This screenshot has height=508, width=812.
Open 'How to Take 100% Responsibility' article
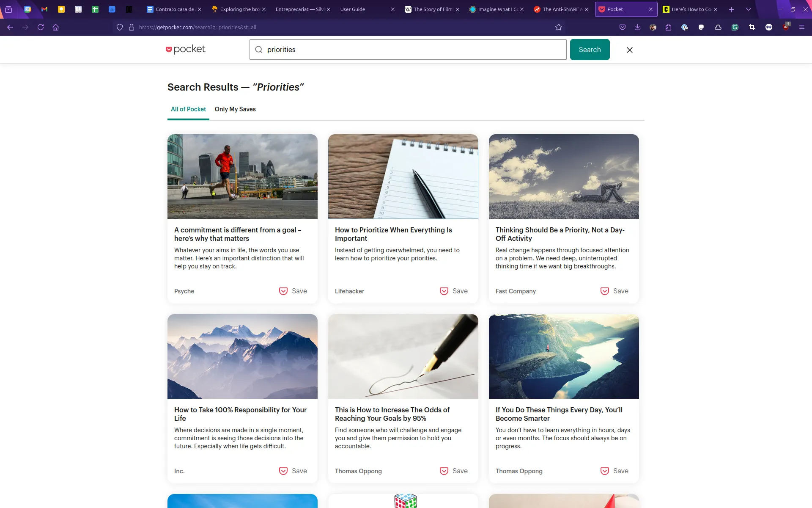pos(240,414)
